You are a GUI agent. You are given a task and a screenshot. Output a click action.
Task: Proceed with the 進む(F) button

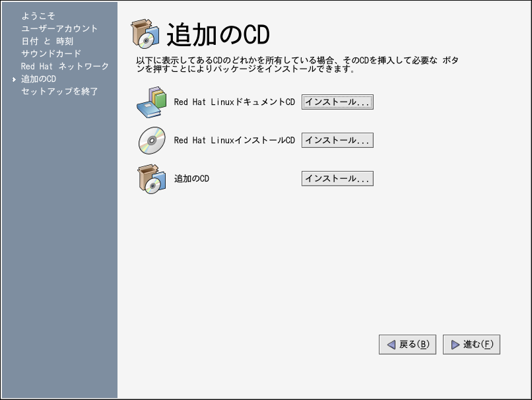coord(471,345)
